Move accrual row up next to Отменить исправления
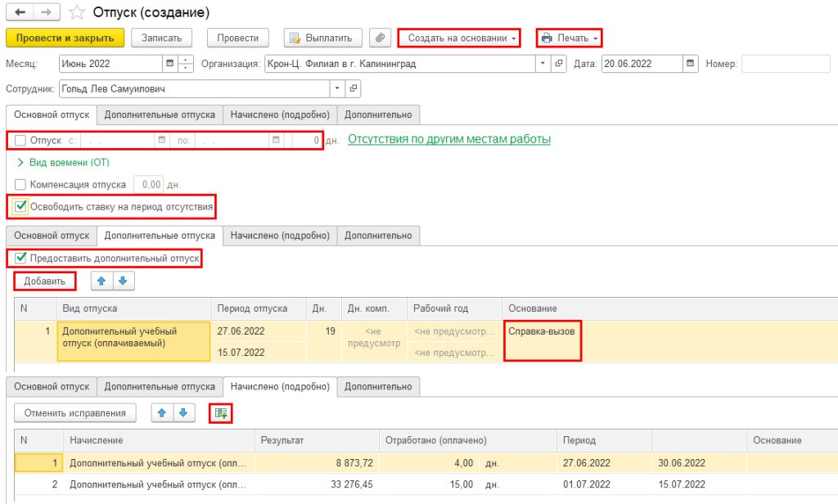 coord(162,412)
